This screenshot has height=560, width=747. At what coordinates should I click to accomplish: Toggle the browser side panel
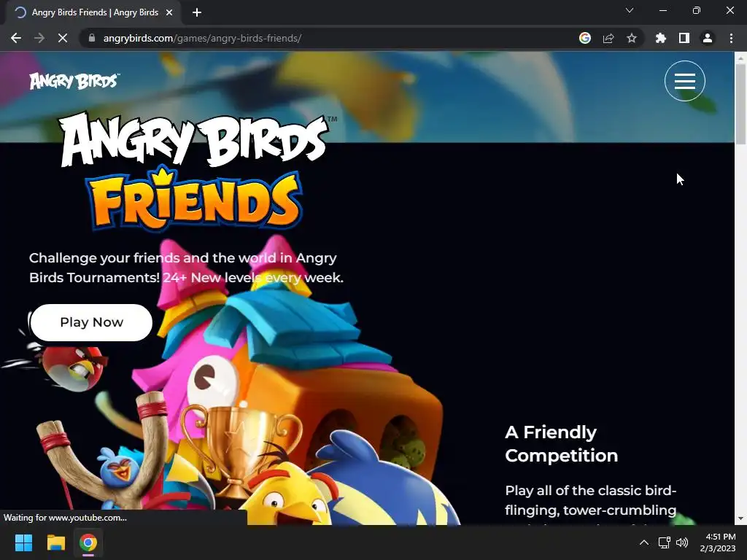(684, 38)
